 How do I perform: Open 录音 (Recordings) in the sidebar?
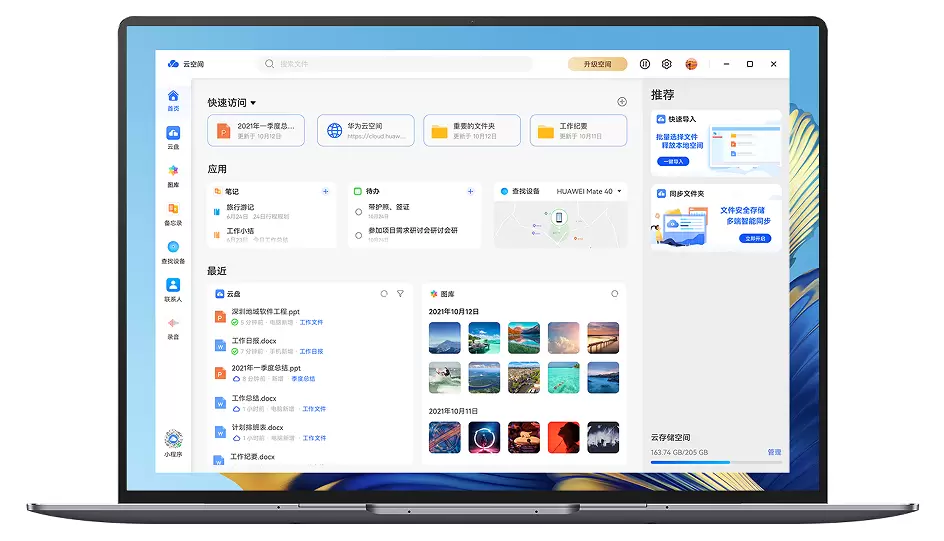pos(173,326)
